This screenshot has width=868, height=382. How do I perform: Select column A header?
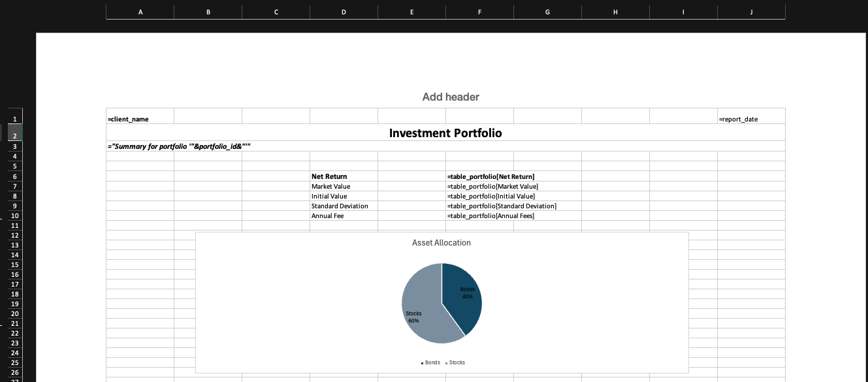pos(140,11)
